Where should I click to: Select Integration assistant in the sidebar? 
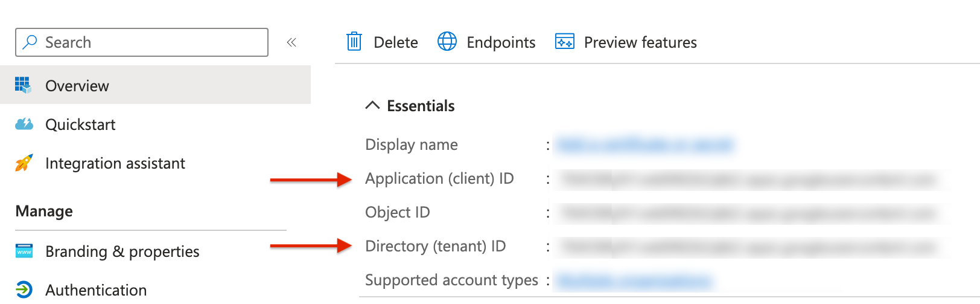pyautogui.click(x=115, y=163)
